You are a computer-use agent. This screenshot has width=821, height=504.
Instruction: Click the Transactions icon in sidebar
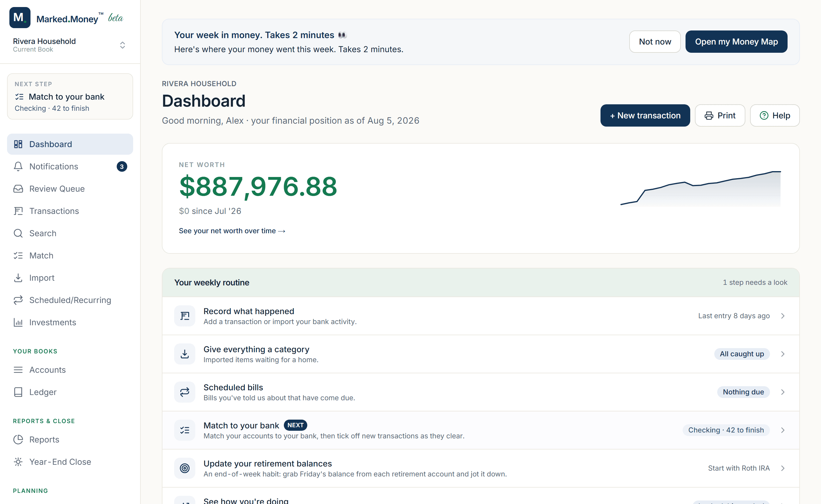(18, 211)
